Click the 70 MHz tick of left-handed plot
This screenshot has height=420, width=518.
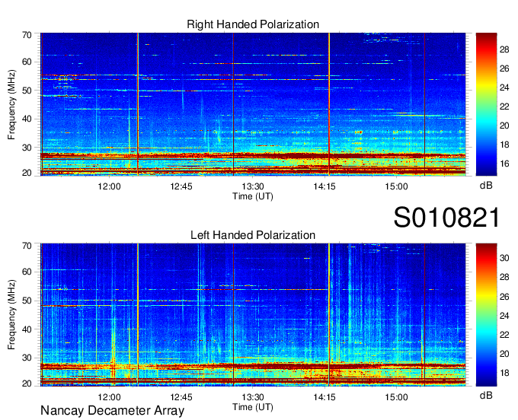pos(27,246)
